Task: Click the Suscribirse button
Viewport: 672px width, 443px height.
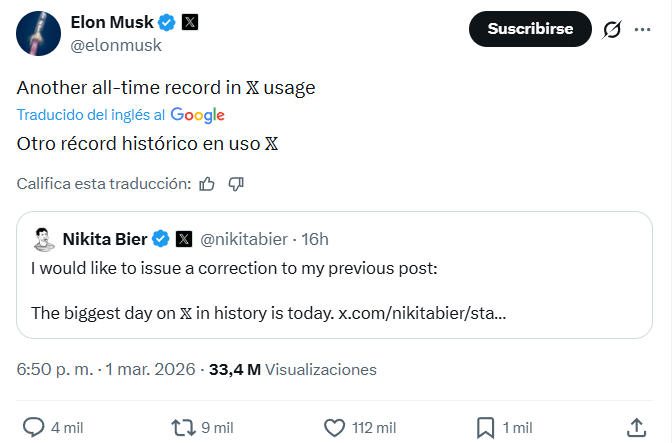Action: [x=530, y=29]
